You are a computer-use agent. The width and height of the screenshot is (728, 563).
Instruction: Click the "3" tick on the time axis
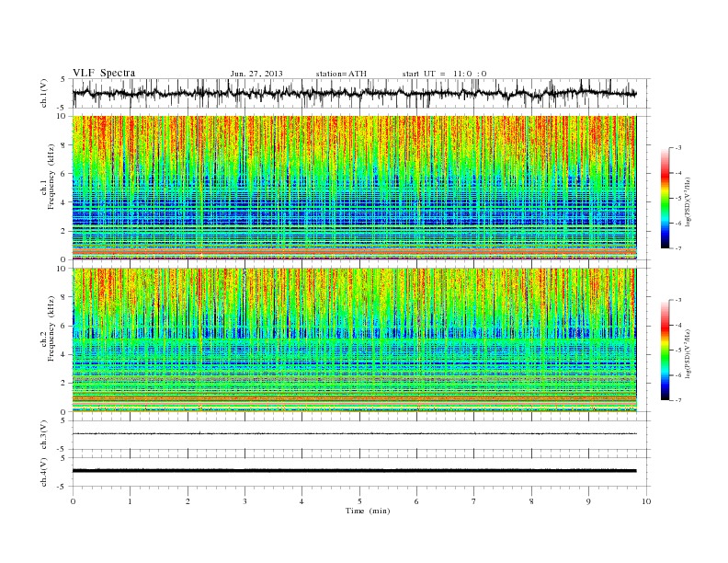(x=245, y=501)
